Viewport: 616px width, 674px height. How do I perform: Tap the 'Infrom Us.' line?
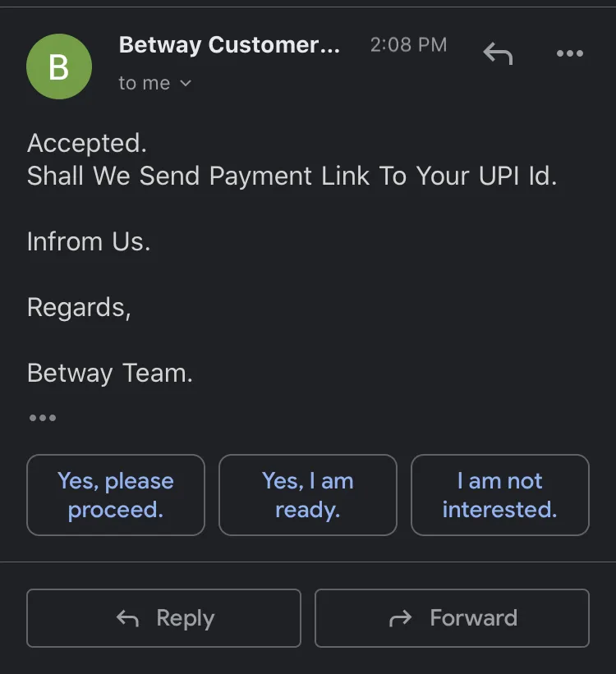click(89, 241)
